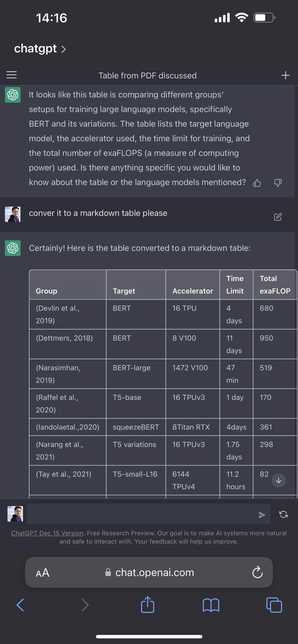Image resolution: width=298 pixels, height=644 pixels.
Task: Start a new chat with plus icon
Action: 285,75
